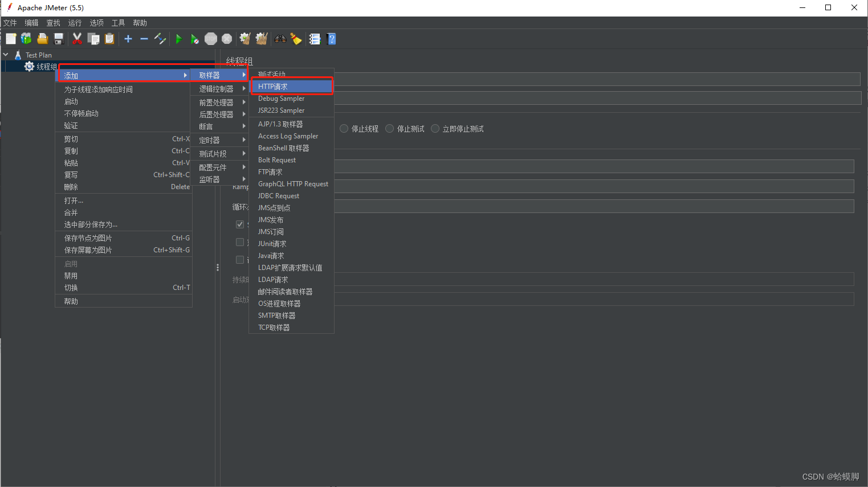Expand the 定时器 submenu arrow
868x487 pixels.
click(244, 140)
